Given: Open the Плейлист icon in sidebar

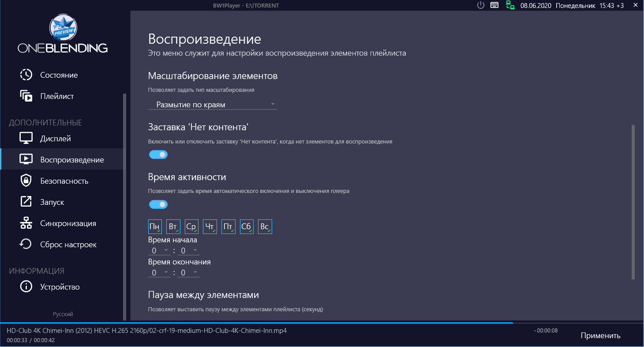Looking at the screenshot, I should pos(26,96).
